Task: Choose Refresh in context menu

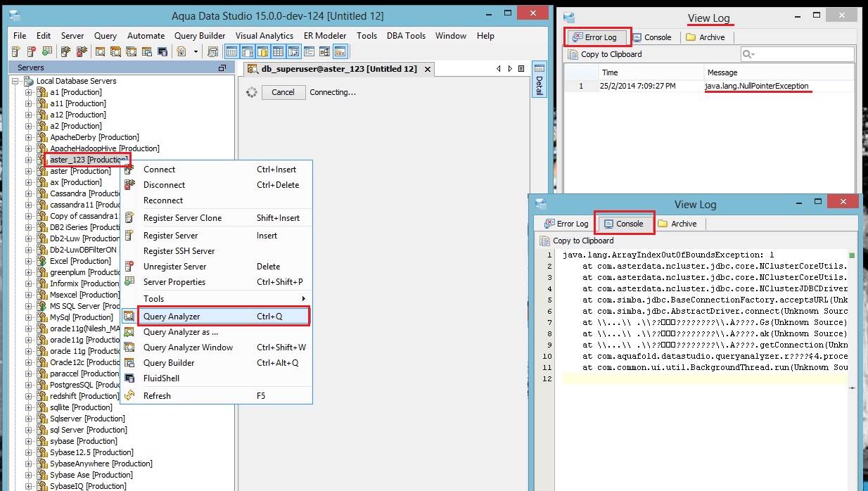Action: (216, 396)
